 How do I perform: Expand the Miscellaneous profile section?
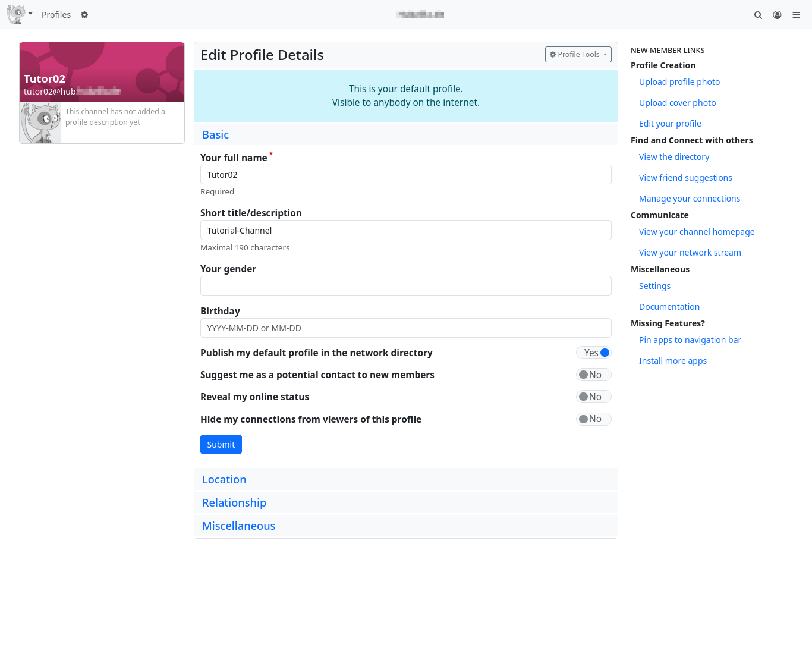[x=238, y=526]
